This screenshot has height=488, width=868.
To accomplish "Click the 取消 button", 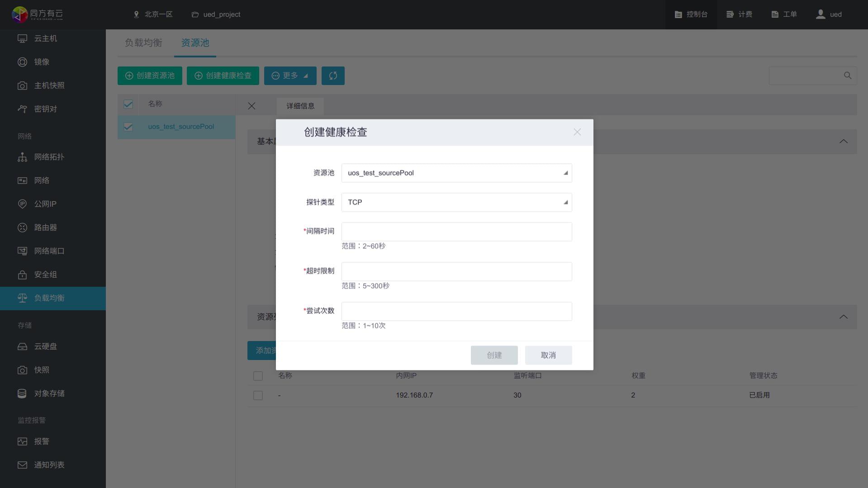I will [548, 355].
